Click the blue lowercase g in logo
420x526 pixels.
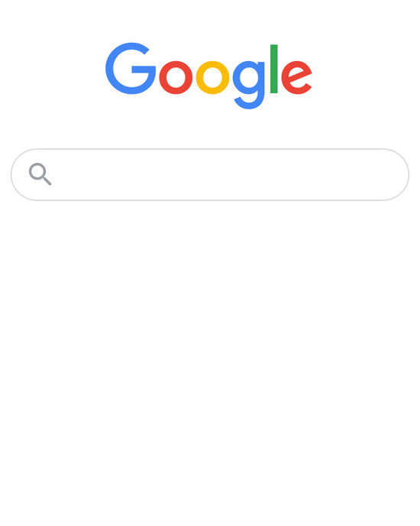[249, 85]
